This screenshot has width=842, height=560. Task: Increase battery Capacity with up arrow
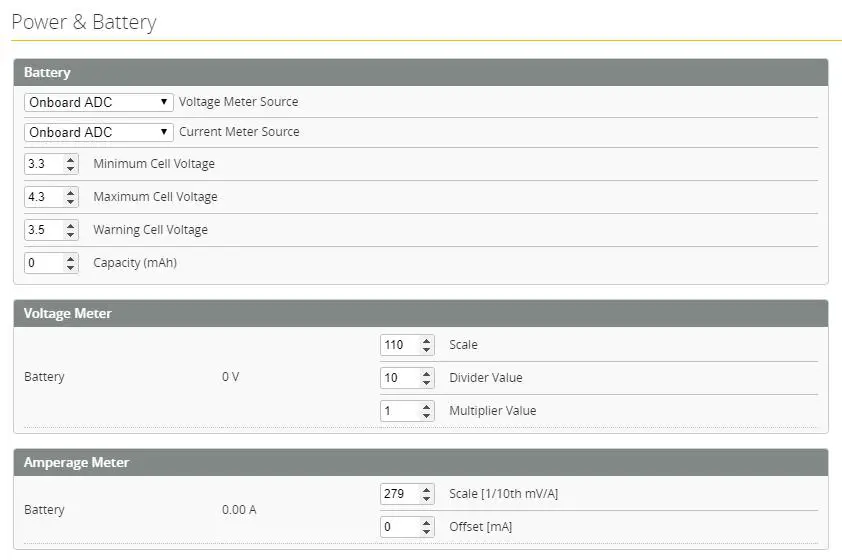70,259
